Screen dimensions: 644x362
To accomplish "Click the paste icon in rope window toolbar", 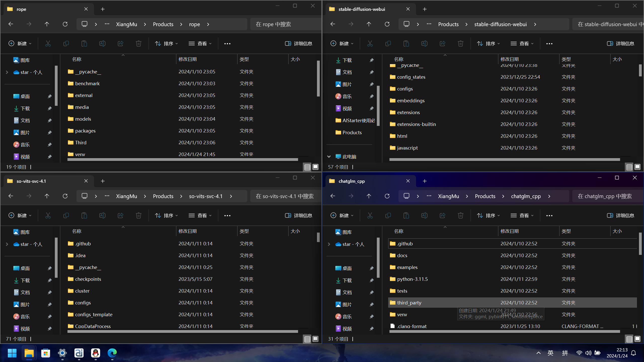I will (x=84, y=43).
